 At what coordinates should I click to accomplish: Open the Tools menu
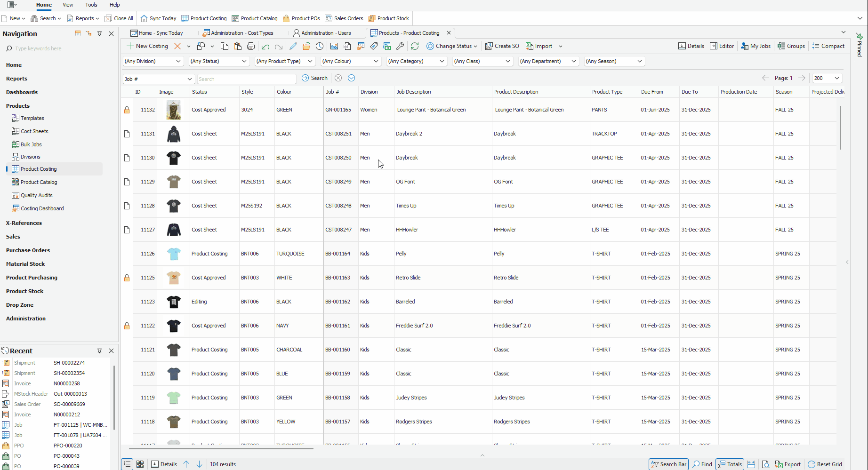pyautogui.click(x=91, y=5)
